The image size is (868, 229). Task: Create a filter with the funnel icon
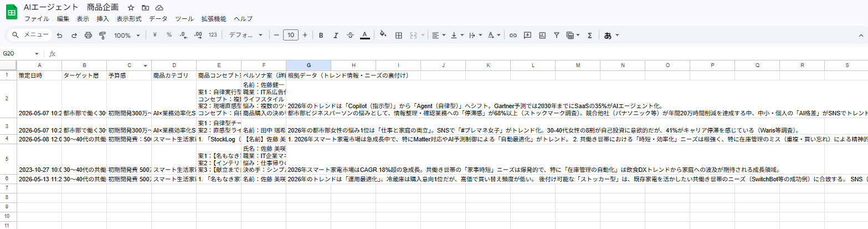(556, 35)
